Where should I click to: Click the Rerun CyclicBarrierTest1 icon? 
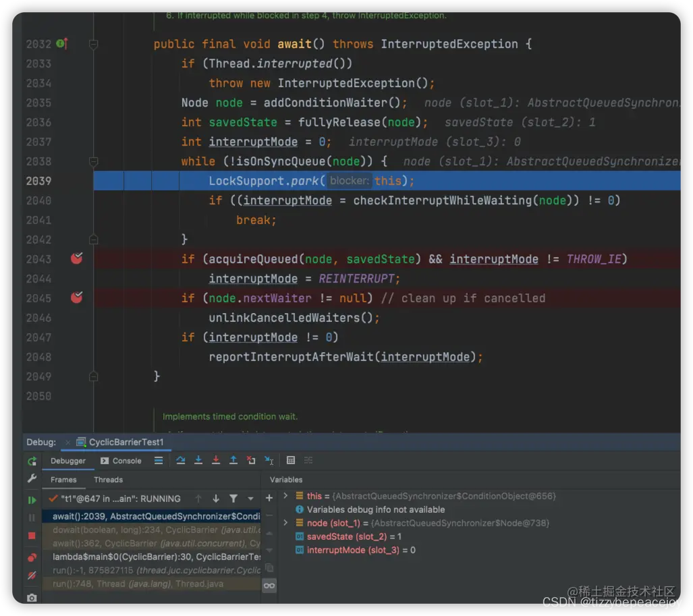(x=32, y=461)
